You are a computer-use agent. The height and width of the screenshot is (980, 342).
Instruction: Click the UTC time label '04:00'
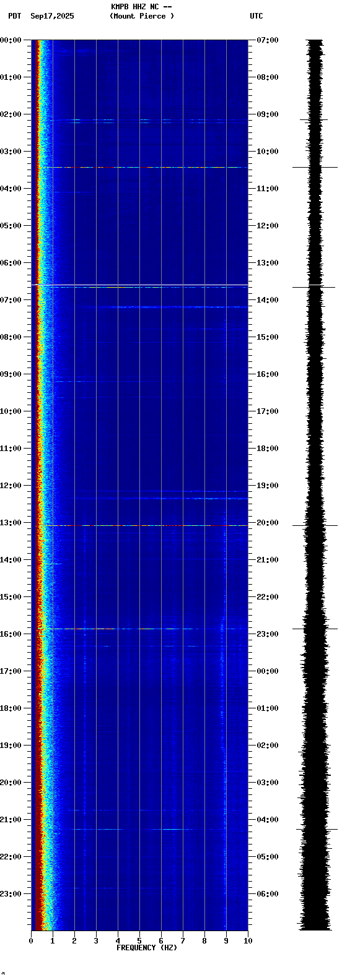pyautogui.click(x=268, y=820)
